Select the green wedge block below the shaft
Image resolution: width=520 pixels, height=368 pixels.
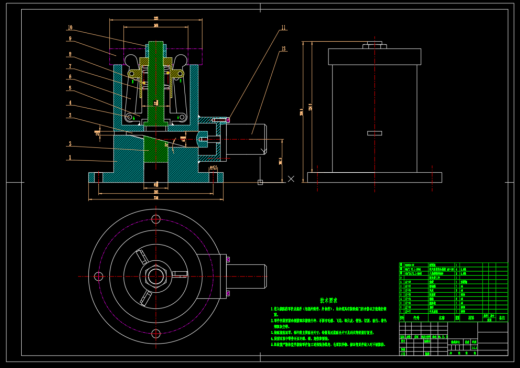pos(156,150)
